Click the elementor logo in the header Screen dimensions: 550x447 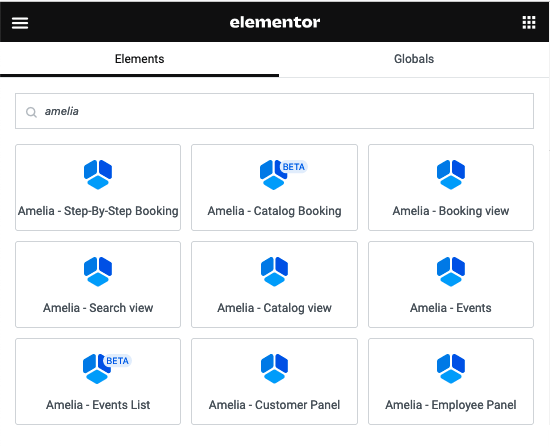coord(275,22)
